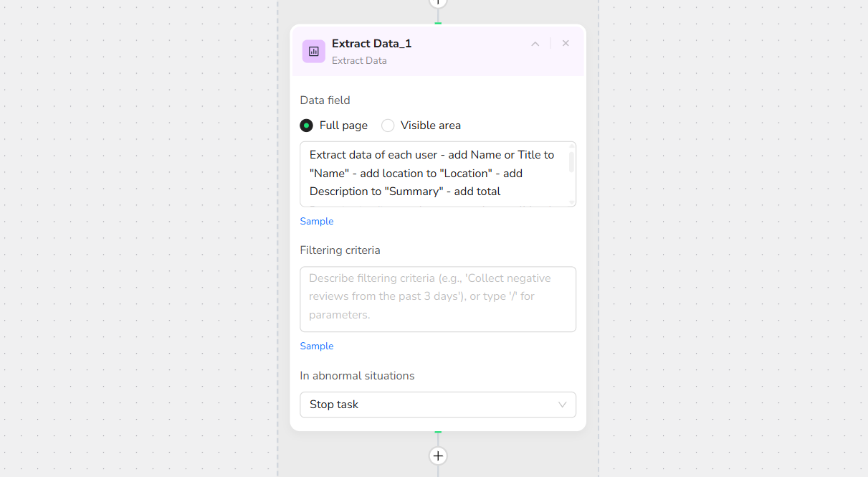868x477 pixels.
Task: Open the Stop task dropdown
Action: point(437,405)
